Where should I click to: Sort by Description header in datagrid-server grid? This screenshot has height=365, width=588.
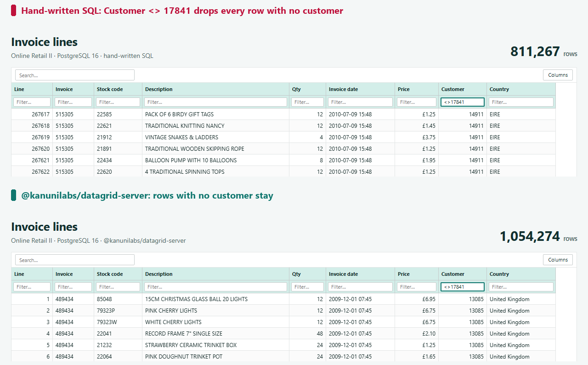[215, 274]
